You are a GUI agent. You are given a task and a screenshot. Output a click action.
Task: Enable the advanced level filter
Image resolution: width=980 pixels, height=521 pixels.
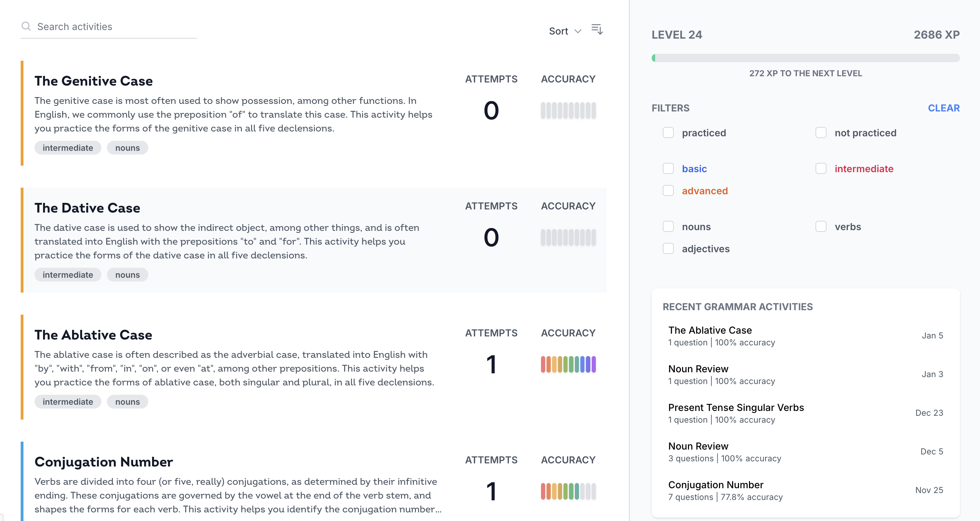[668, 191]
